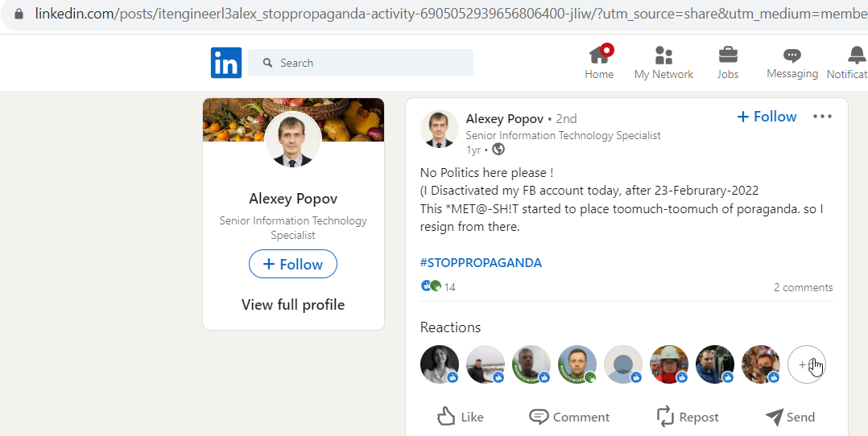Click the first reaction avatar thumbnail

(440, 364)
